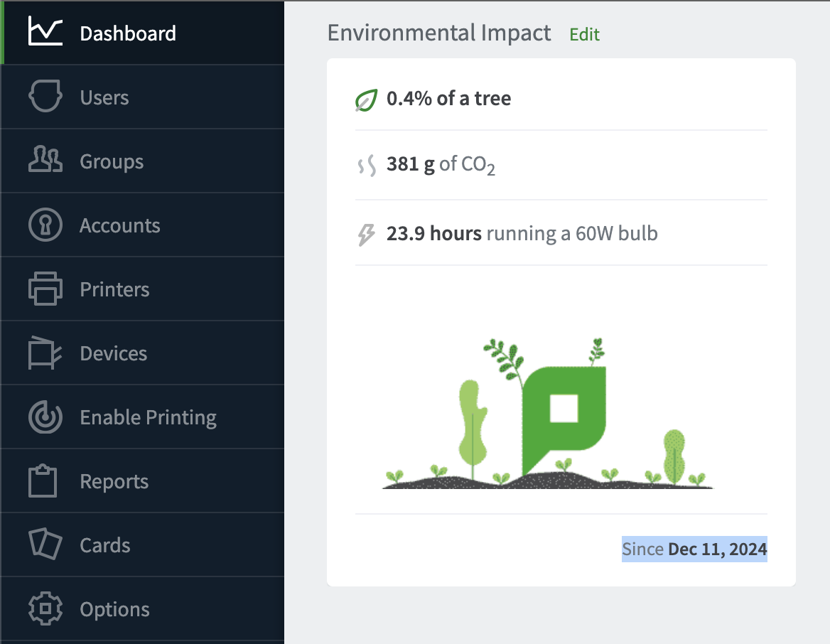Open the Printers page
Viewport: 830px width, 644px height.
114,289
